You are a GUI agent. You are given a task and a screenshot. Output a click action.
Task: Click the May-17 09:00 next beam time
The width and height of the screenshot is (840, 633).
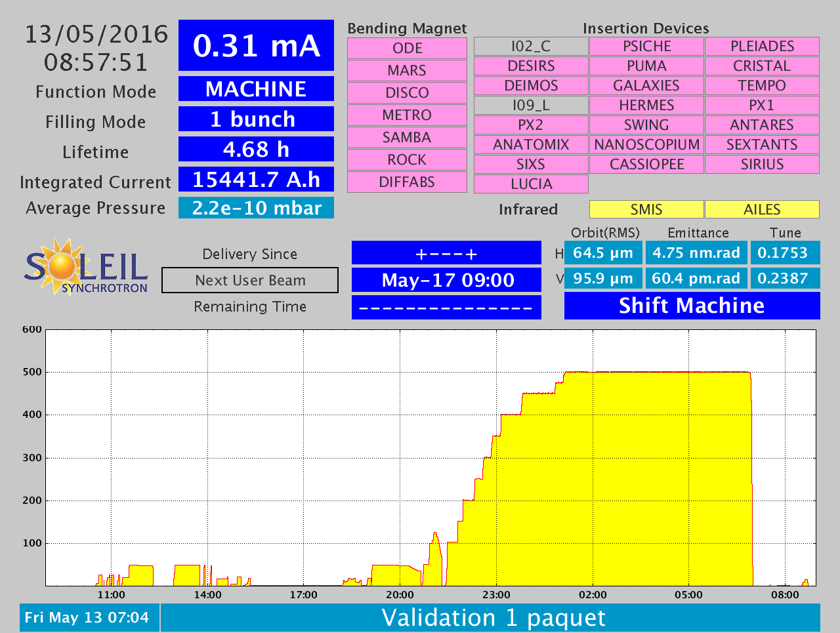click(x=446, y=280)
